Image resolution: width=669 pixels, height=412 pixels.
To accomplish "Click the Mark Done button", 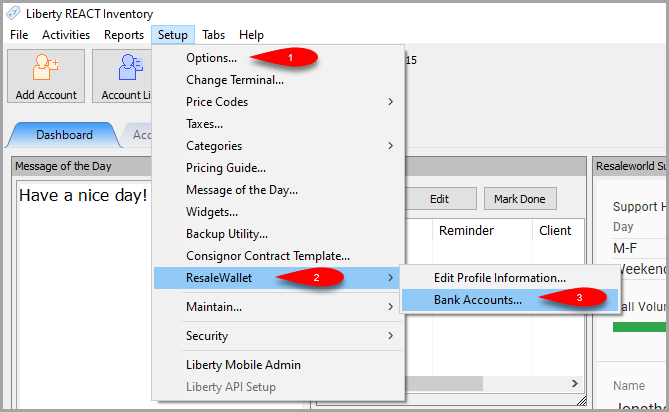I will tap(520, 199).
